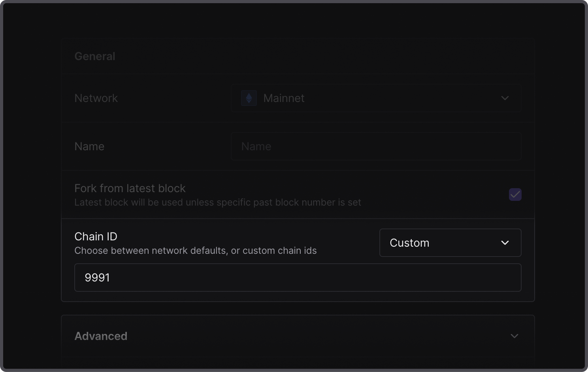588x372 pixels.
Task: Click the chevron arrow in the Network selector
Action: pos(505,98)
